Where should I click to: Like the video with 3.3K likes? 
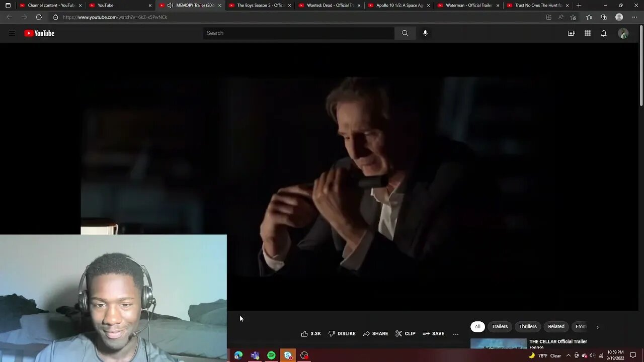click(311, 334)
